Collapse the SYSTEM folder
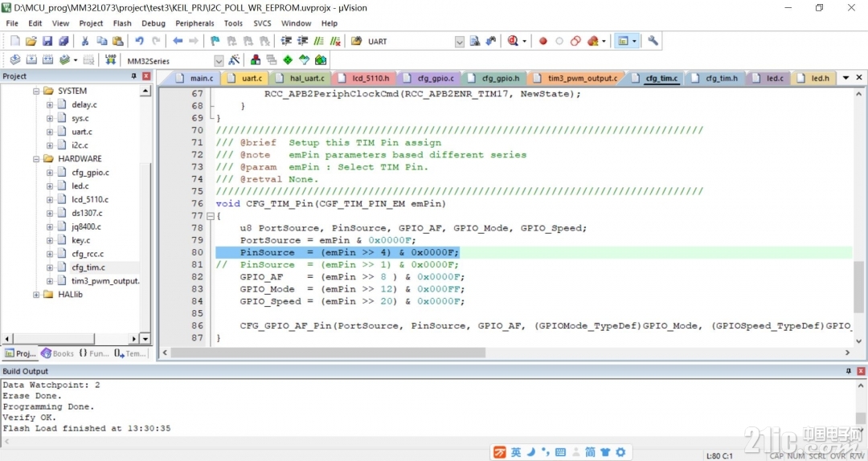This screenshot has height=461, width=868. 36,91
